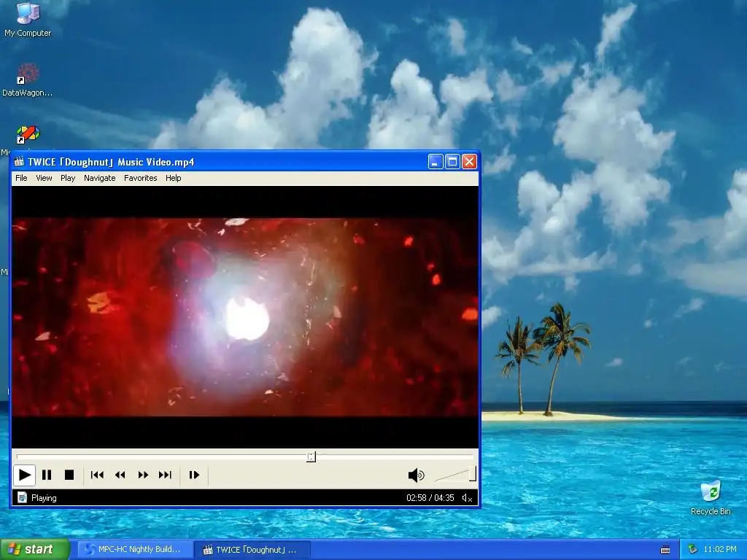
Task: Click TWICE Doughnut taskbar button
Action: 252,550
